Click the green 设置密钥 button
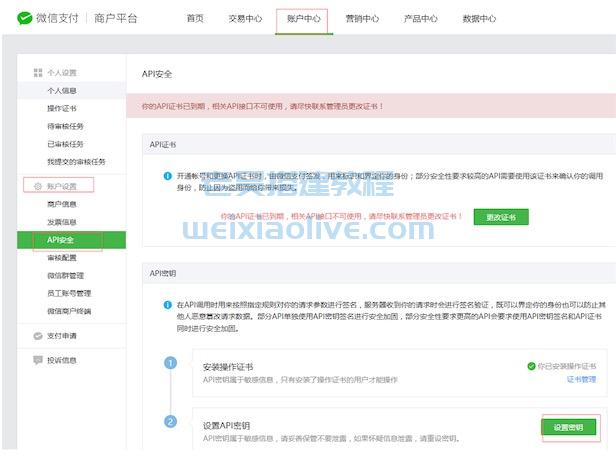The width and height of the screenshot is (616, 460). 568,427
